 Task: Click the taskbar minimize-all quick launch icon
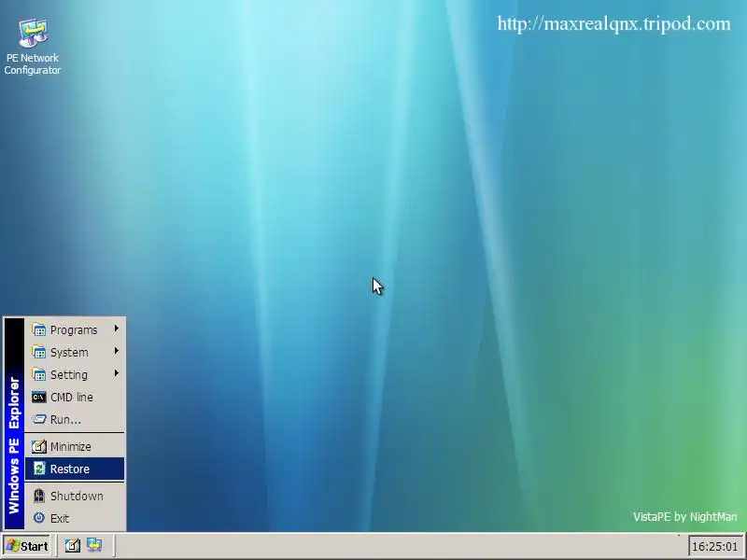73,546
